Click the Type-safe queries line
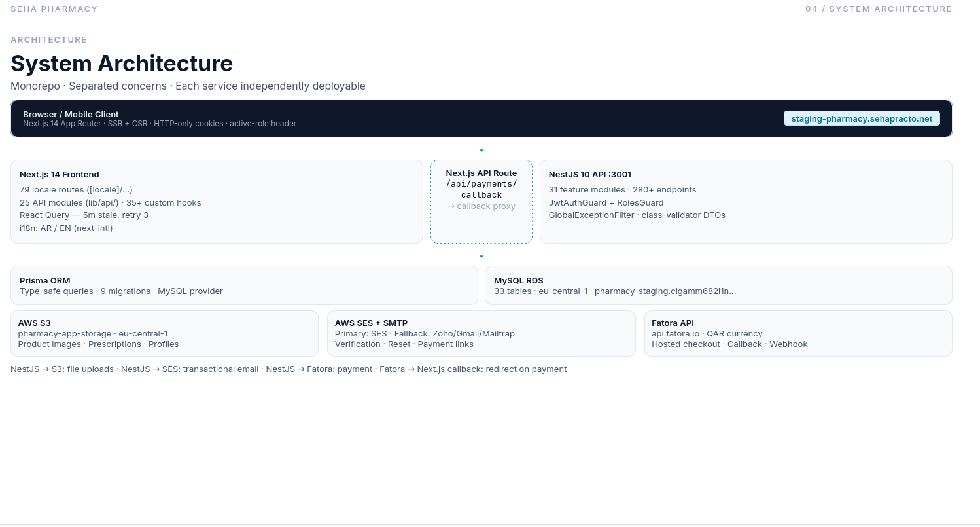 click(121, 291)
